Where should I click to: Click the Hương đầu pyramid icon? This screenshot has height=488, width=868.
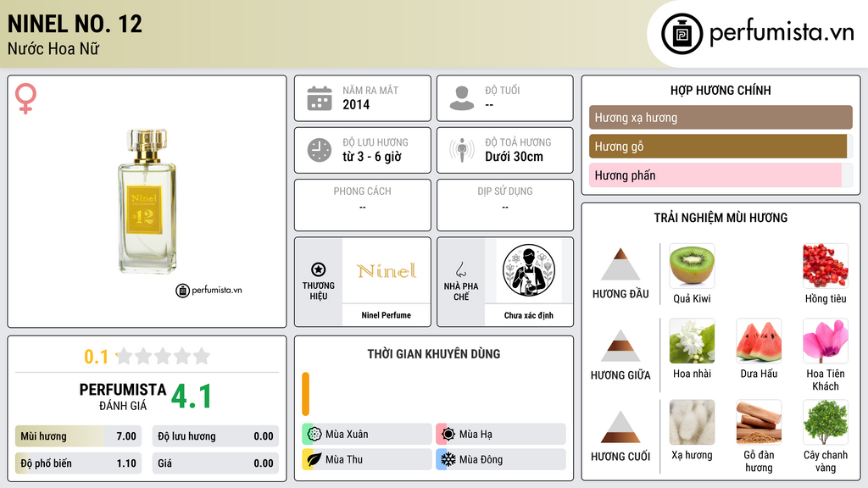pos(620,264)
